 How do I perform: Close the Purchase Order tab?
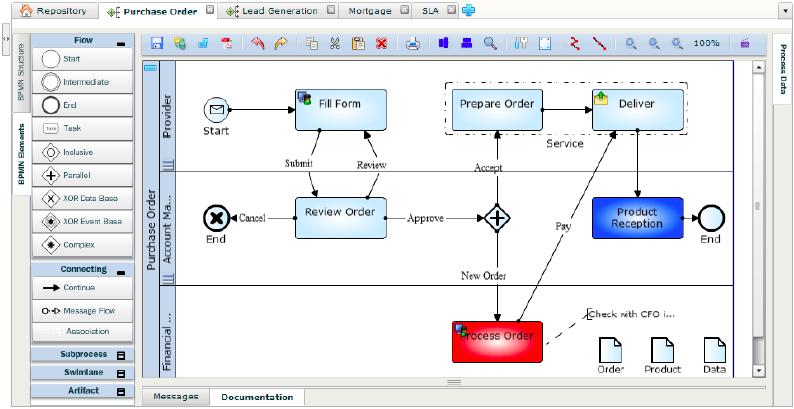pyautogui.click(x=210, y=10)
